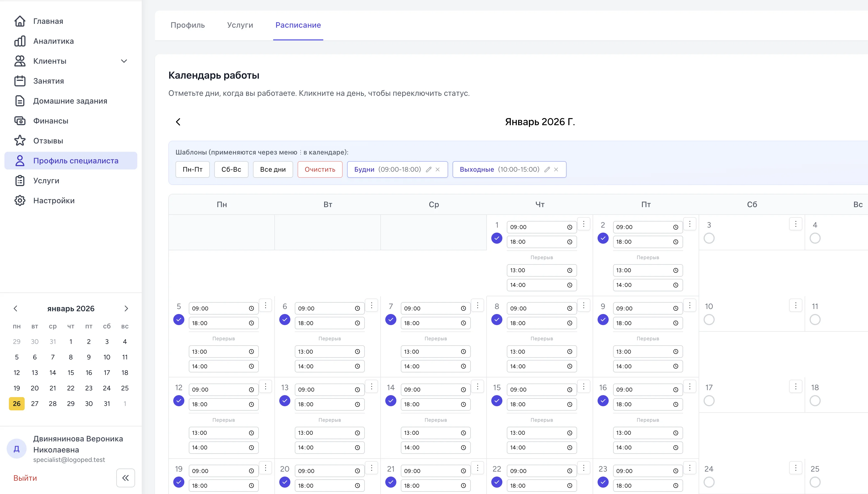Delete the Выходные template with X
The height and width of the screenshot is (494, 868).
556,169
